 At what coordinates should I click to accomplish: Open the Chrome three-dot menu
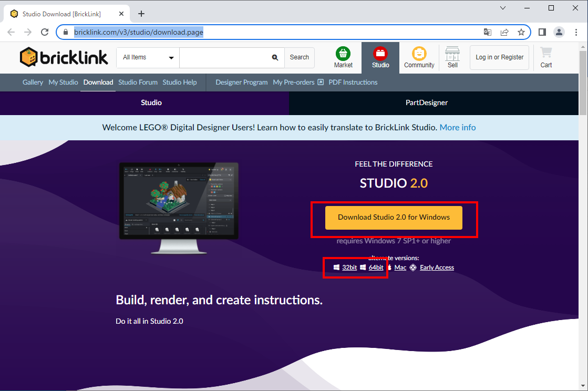click(x=575, y=32)
